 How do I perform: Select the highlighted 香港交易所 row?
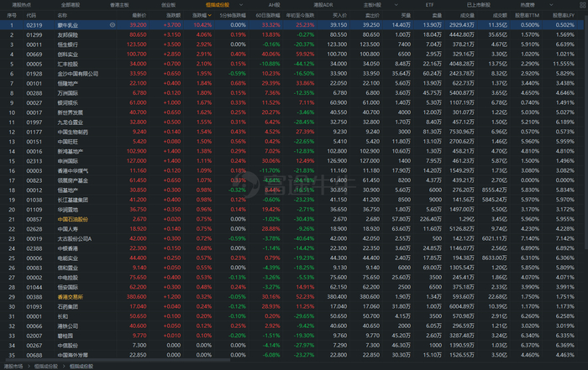coord(292,297)
